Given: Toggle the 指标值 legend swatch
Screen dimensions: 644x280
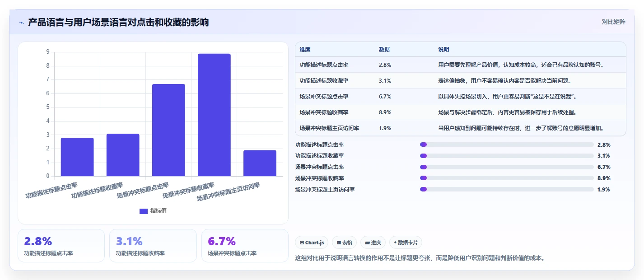Looking at the screenshot, I should (x=144, y=211).
